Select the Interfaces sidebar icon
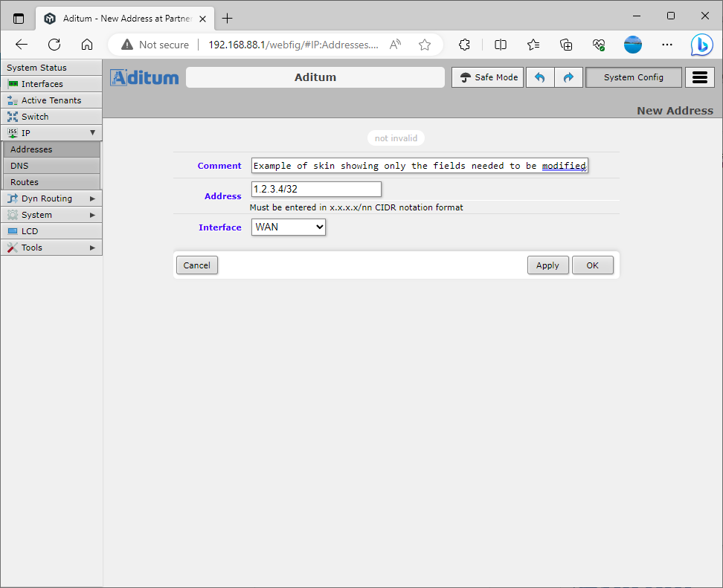The width and height of the screenshot is (723, 588). tap(12, 83)
